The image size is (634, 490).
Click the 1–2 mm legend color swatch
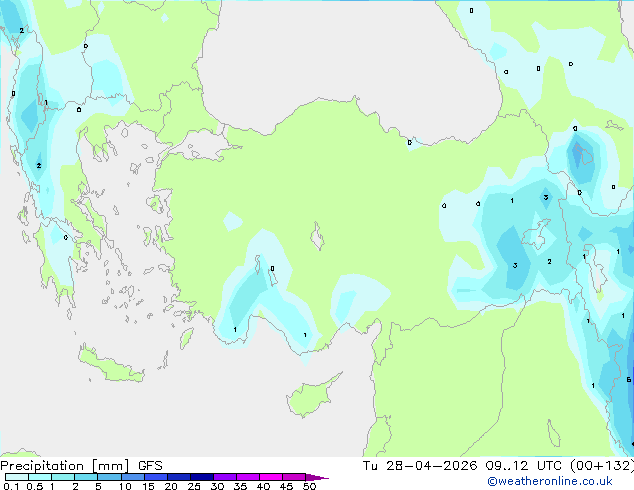pos(63,477)
